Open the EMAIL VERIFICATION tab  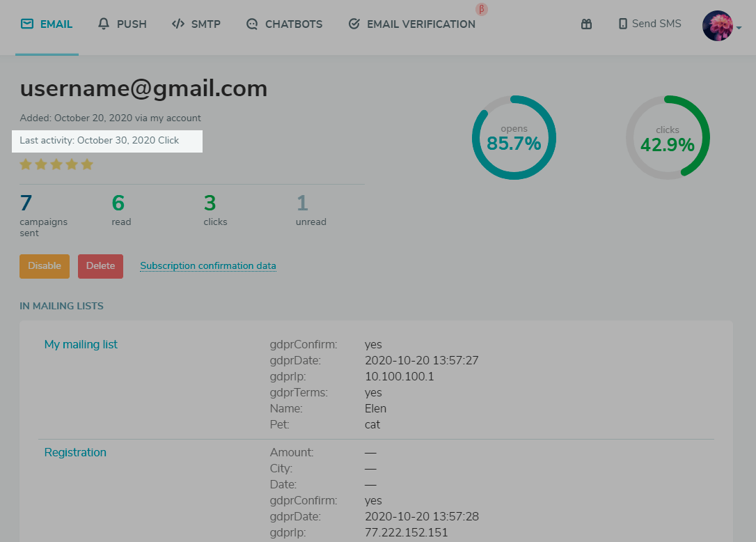pyautogui.click(x=411, y=24)
